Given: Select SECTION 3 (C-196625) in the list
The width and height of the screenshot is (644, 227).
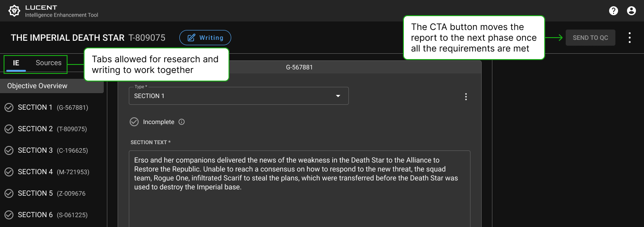Looking at the screenshot, I should point(53,150).
